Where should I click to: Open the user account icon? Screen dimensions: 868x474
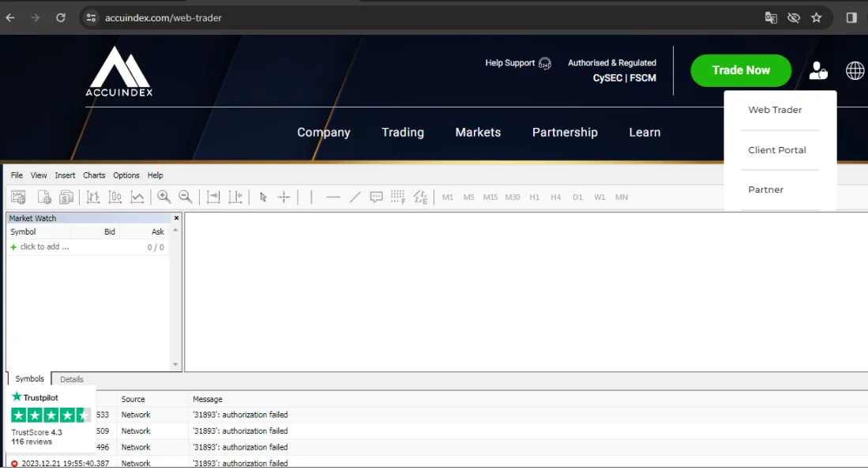pos(818,70)
